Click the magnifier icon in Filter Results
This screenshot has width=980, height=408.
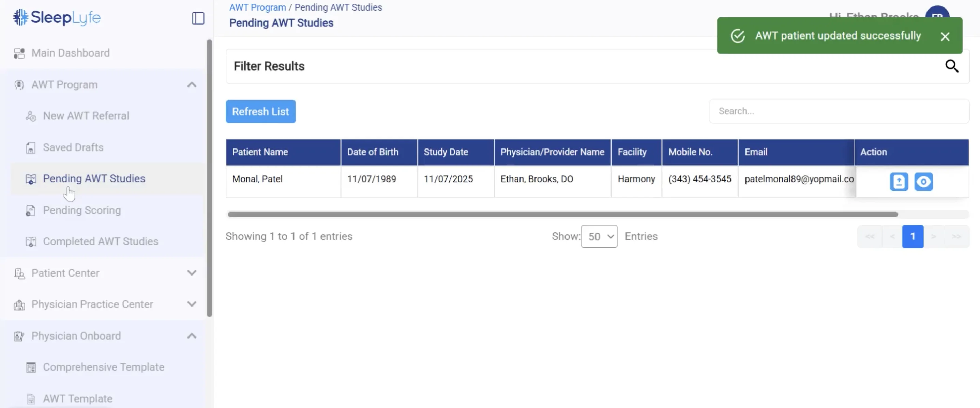pos(951,66)
